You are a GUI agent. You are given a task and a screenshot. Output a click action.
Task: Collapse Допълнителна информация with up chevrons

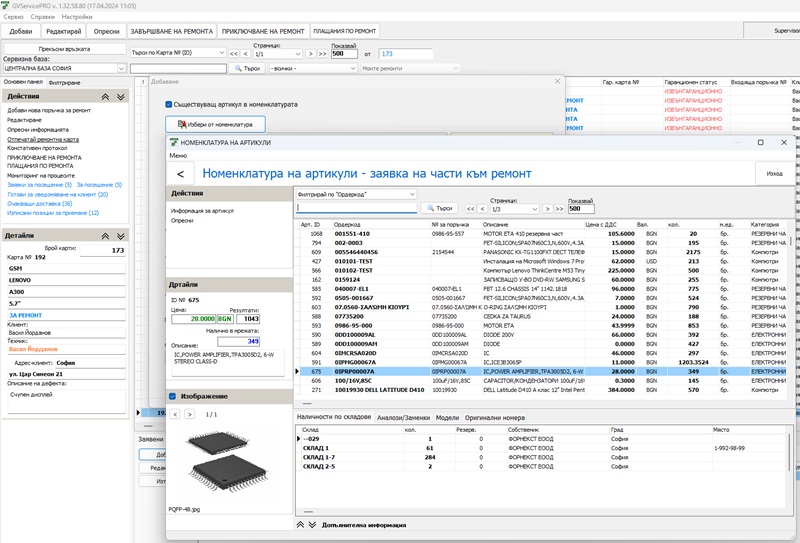point(301,525)
